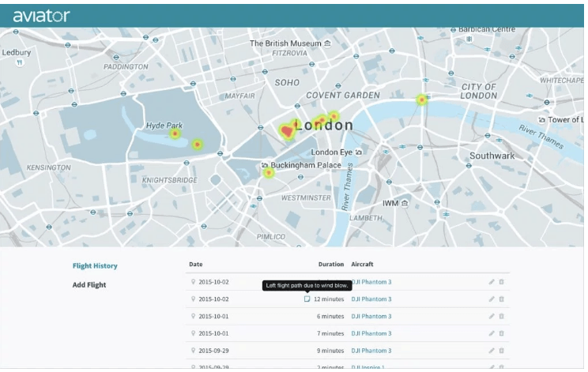Open DJI Phantom 3 link in 7 minutes row
Viewport: 588px width, 372px height.
pyautogui.click(x=371, y=333)
